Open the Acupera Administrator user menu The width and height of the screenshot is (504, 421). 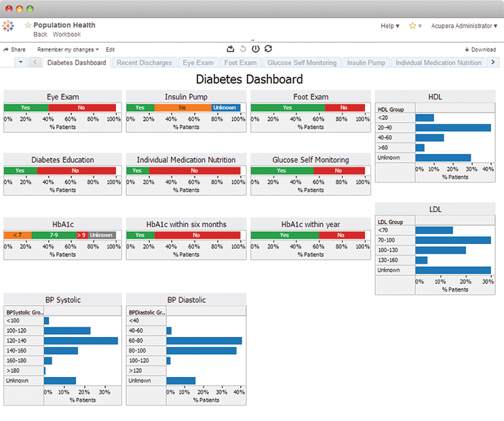click(464, 26)
